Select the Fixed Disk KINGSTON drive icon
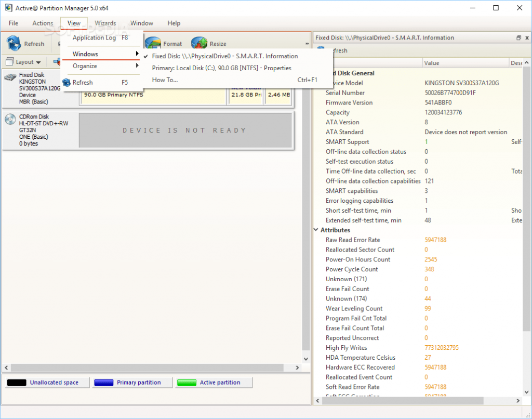Screen dimensions: 532x419 [x=10, y=77]
